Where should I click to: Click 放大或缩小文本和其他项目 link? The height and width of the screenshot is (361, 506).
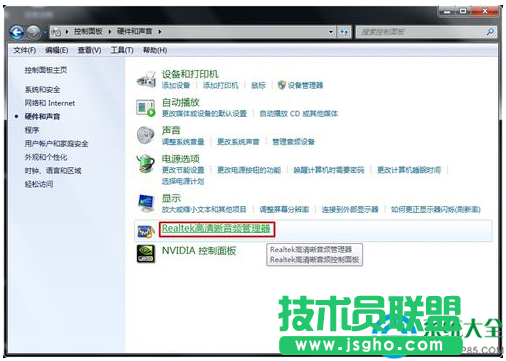pos(204,209)
